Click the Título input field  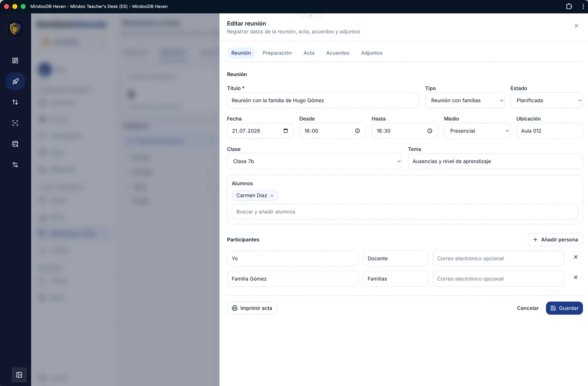coord(323,100)
